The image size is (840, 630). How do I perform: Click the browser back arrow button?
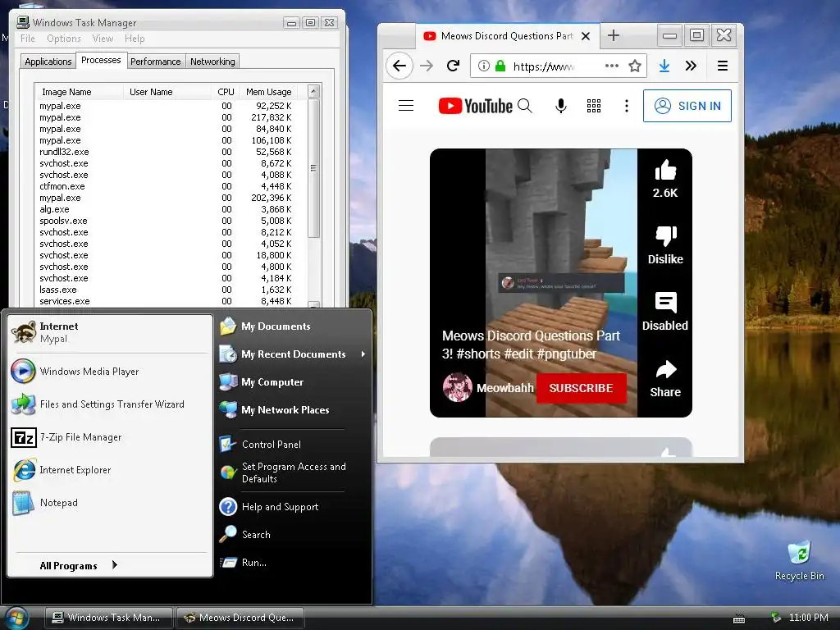pyautogui.click(x=399, y=66)
